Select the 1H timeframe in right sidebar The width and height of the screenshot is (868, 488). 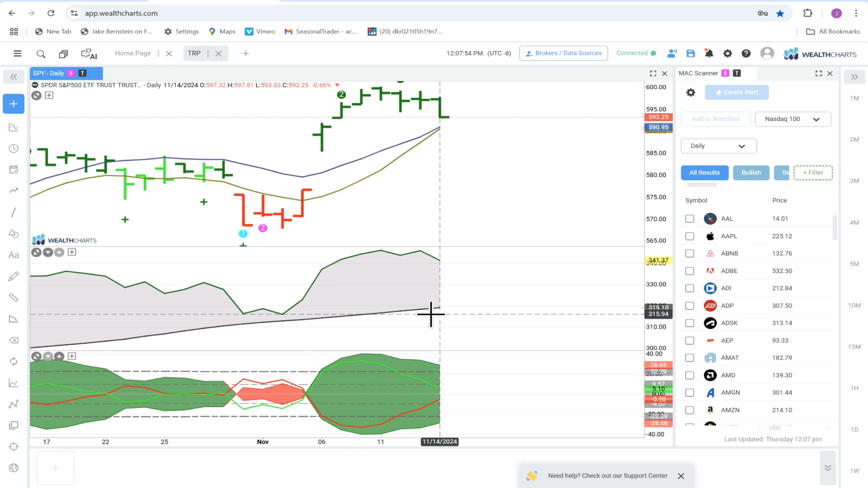854,388
